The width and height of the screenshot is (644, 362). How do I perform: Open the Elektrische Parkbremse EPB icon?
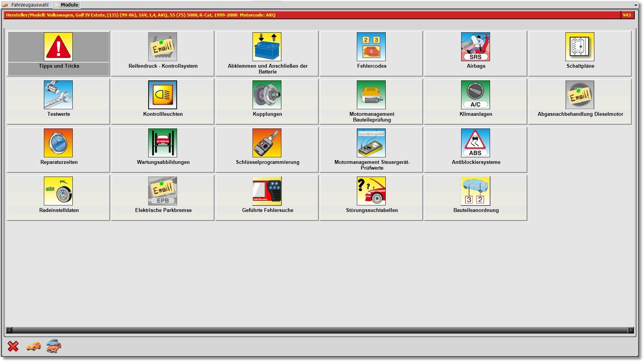pyautogui.click(x=162, y=191)
